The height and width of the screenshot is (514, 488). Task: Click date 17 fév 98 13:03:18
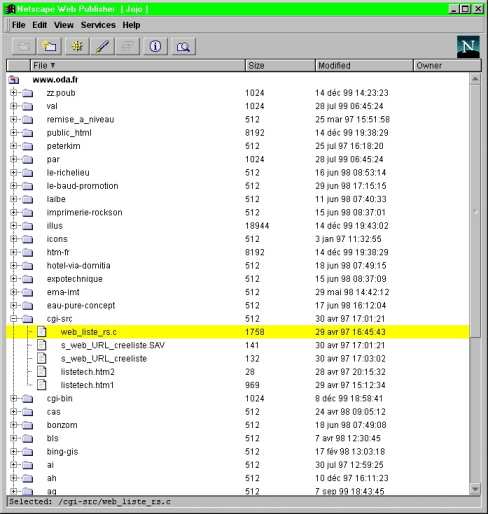(x=350, y=451)
